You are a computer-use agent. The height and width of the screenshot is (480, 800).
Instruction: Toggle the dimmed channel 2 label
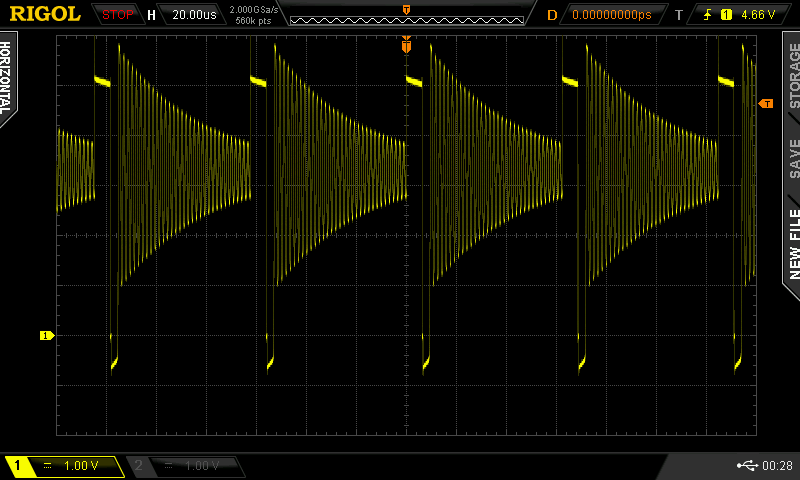click(138, 465)
